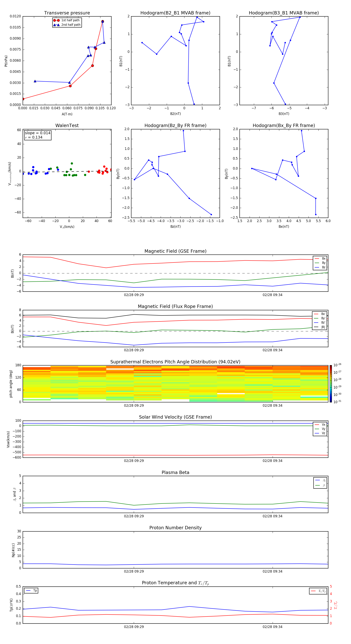The image size is (351, 644).
Task: Click the 'Np(#/cc)' axis label
Action: point(13,550)
